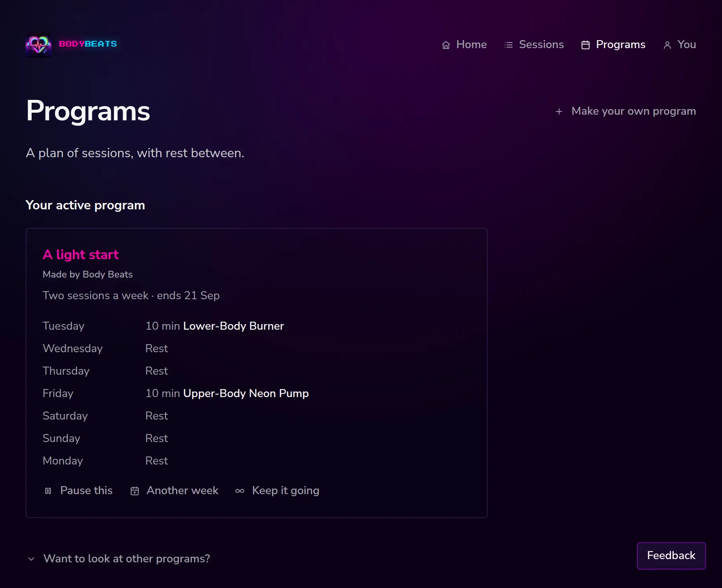Click the 'Your active program' heading
Viewport: 722px width, 588px height.
pyautogui.click(x=85, y=205)
